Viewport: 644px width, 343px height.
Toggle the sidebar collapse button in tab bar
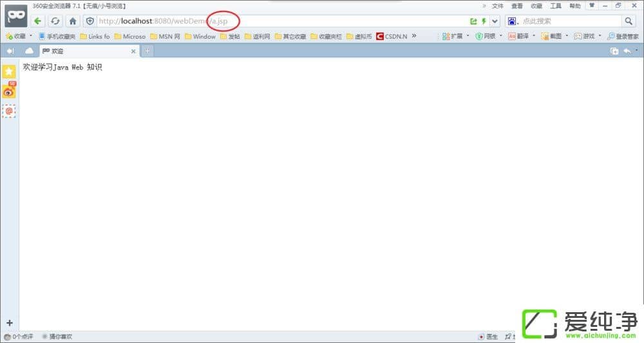point(10,51)
